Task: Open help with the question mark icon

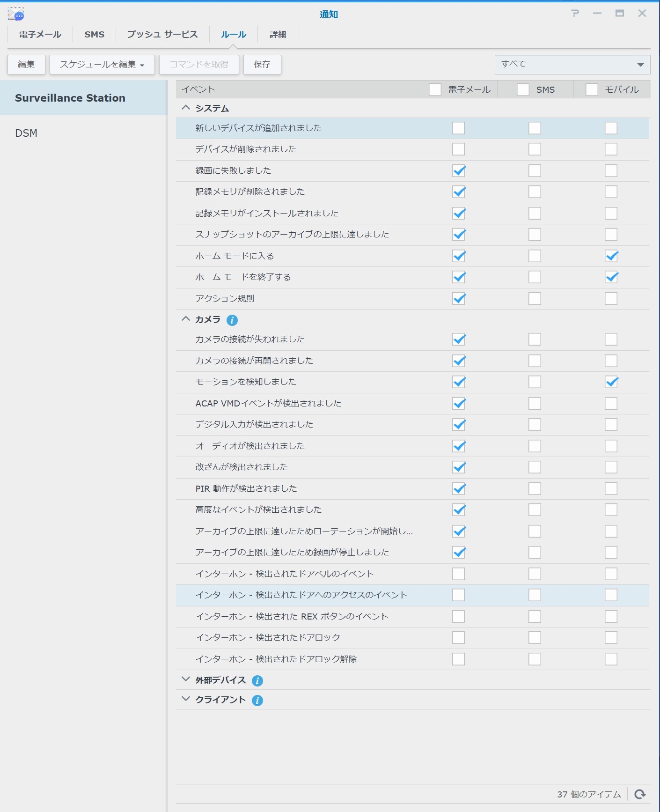Action: tap(575, 14)
